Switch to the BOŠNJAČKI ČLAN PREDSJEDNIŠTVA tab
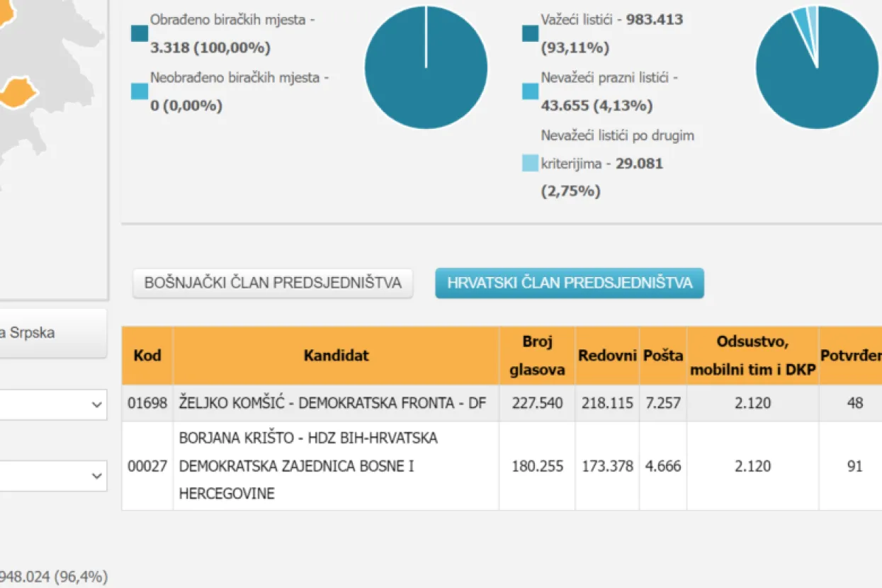This screenshot has width=882, height=588. pos(273,282)
